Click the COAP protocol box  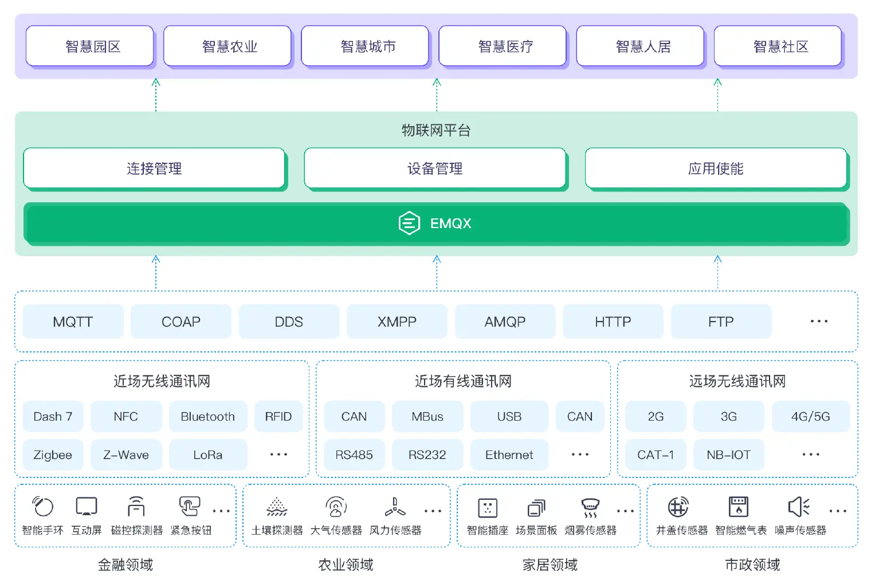click(x=181, y=322)
